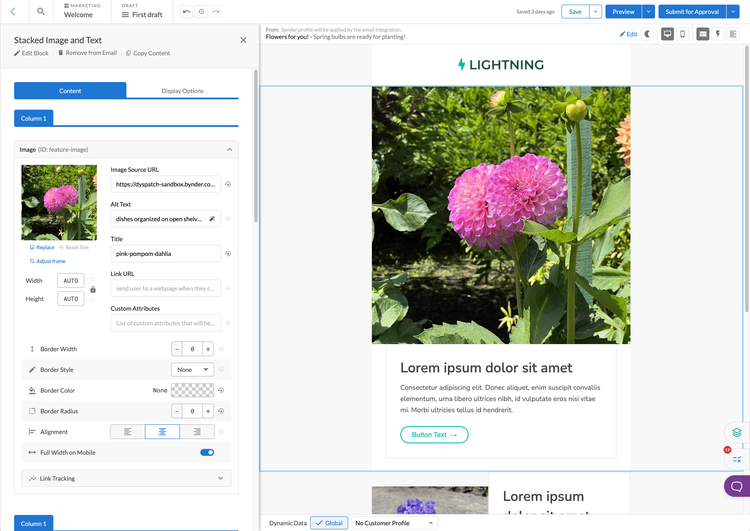Screen dimensions: 750x531
Task: Toggle dark mode moon icon
Action: click(647, 34)
